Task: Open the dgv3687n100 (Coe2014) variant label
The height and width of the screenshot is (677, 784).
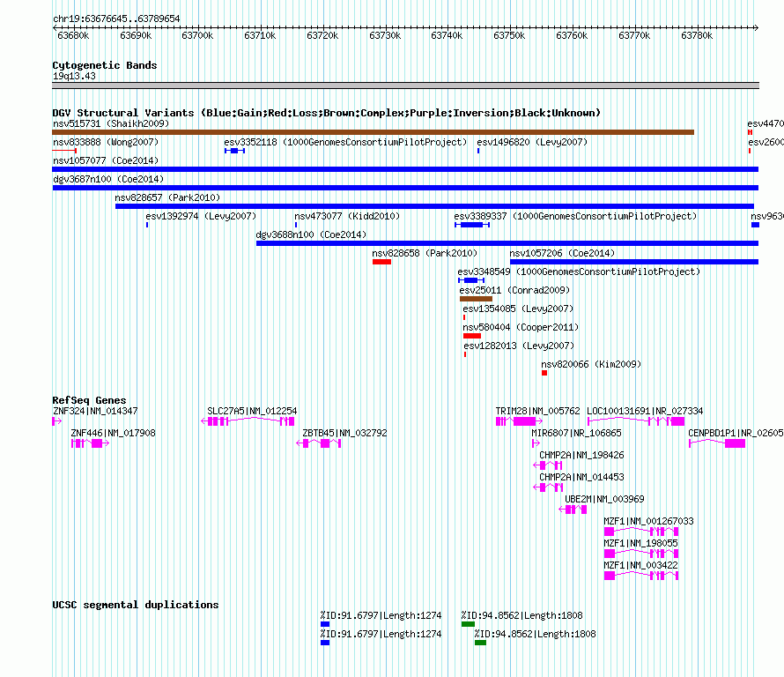Action: pos(108,179)
